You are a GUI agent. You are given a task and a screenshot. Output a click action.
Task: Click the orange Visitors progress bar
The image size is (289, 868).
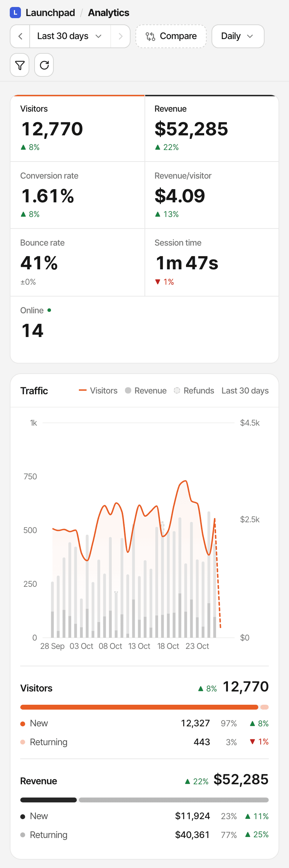[x=139, y=707]
